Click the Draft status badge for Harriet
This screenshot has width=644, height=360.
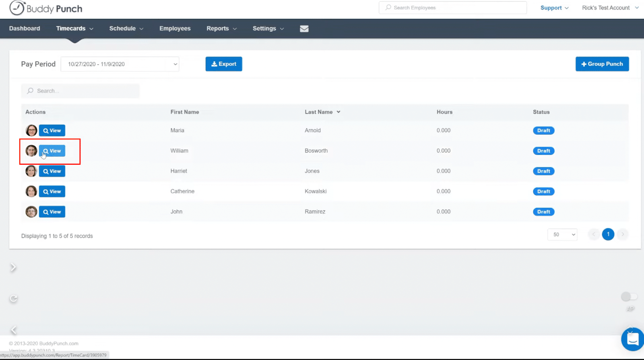(x=544, y=171)
